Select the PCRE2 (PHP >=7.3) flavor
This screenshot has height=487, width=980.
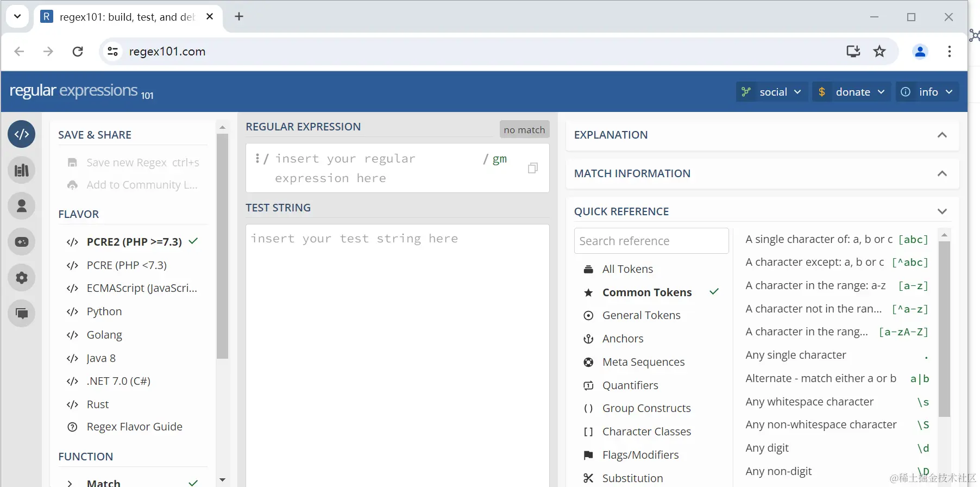tap(133, 242)
